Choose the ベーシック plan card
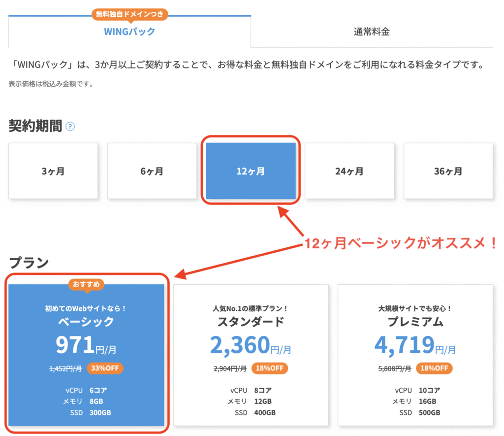Screen dimensions: 504x436 [86, 355]
